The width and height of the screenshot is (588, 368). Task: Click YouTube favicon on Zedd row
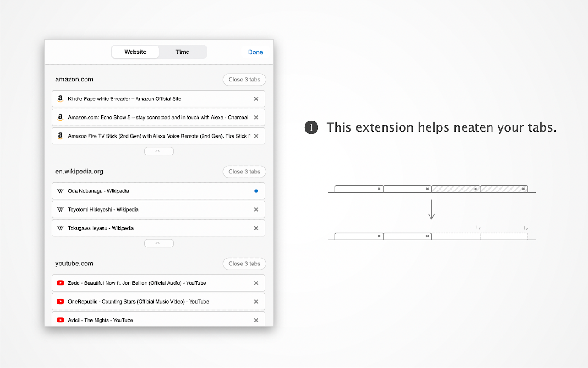[x=60, y=283]
